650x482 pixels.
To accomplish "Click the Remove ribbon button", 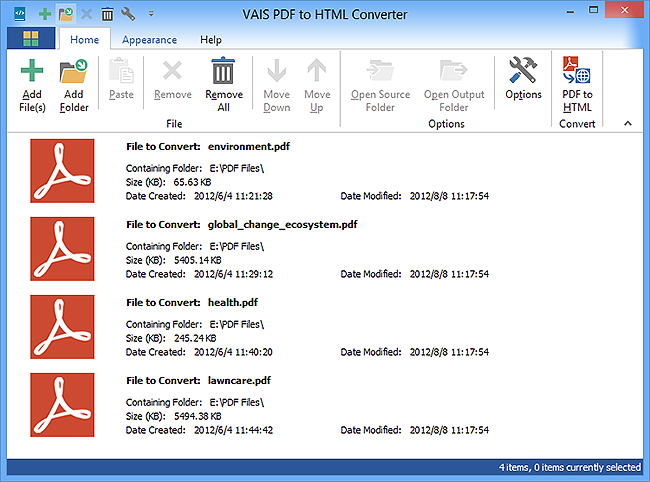I will click(x=173, y=79).
